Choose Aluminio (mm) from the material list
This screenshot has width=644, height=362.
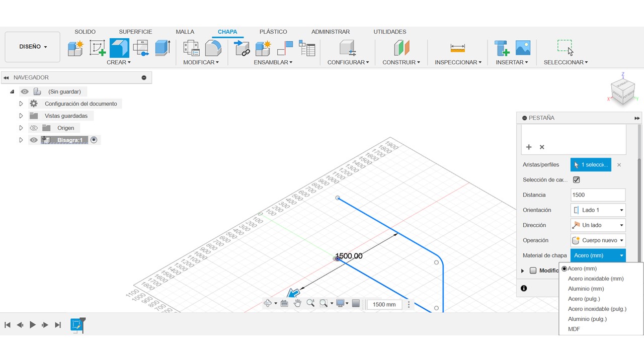[x=586, y=289]
